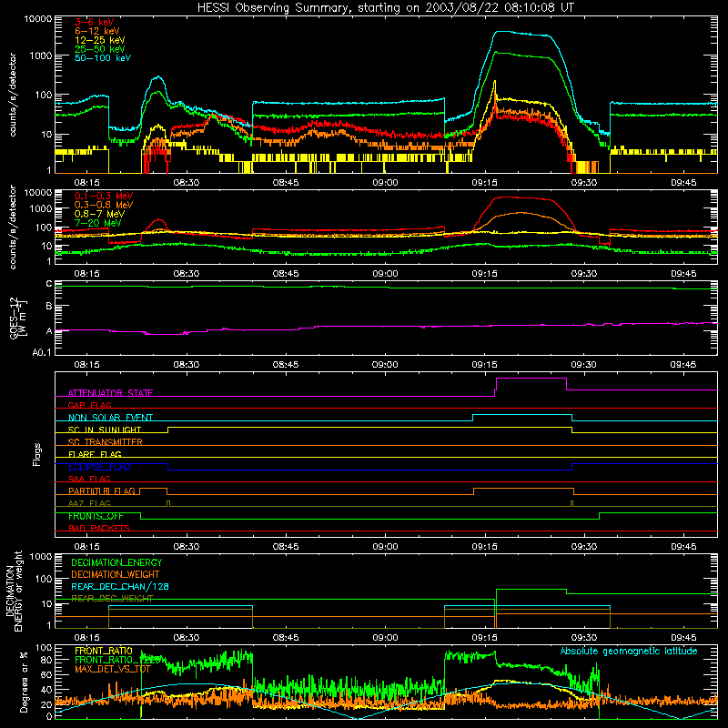This screenshot has width=728, height=728.
Task: Click the BAD_PACKETS flag label
Action: tap(99, 528)
